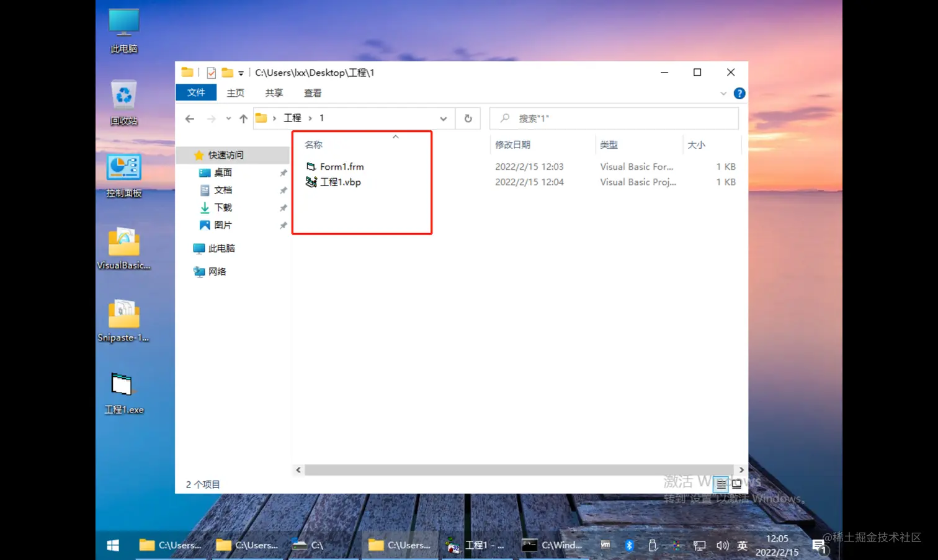Screen dimensions: 938x560
Task: Open the notification center icon
Action: pos(820,546)
